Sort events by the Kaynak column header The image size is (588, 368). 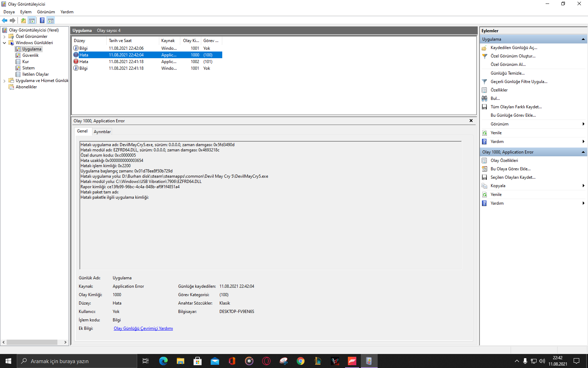tap(170, 41)
